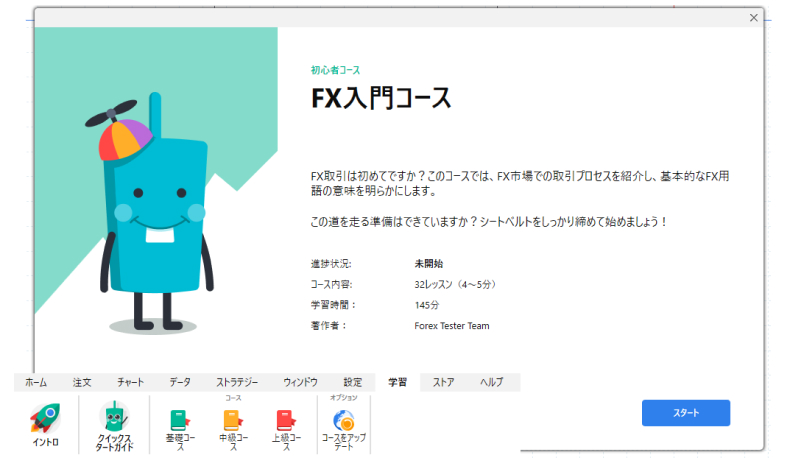Select the green 基礎コース book icon
This screenshot has height=458, width=790.
click(181, 420)
